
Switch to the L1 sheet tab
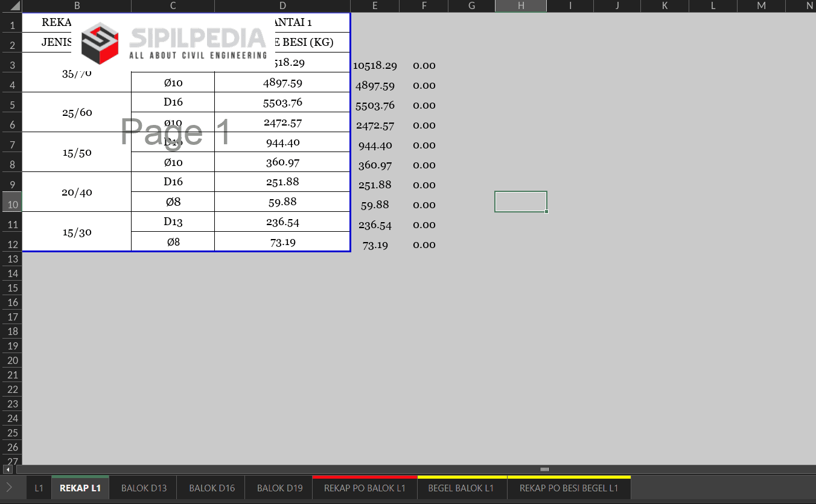tap(39, 488)
